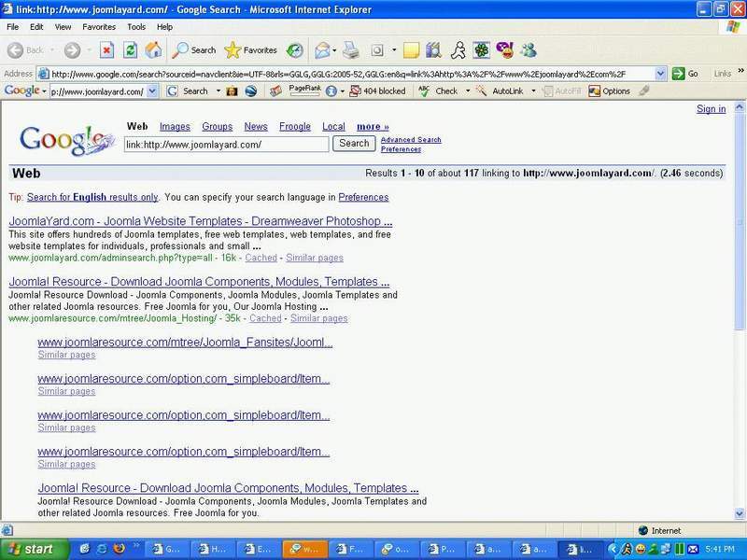Open the Google toolbar search box dropdown
747x560 pixels.
pyautogui.click(x=152, y=91)
